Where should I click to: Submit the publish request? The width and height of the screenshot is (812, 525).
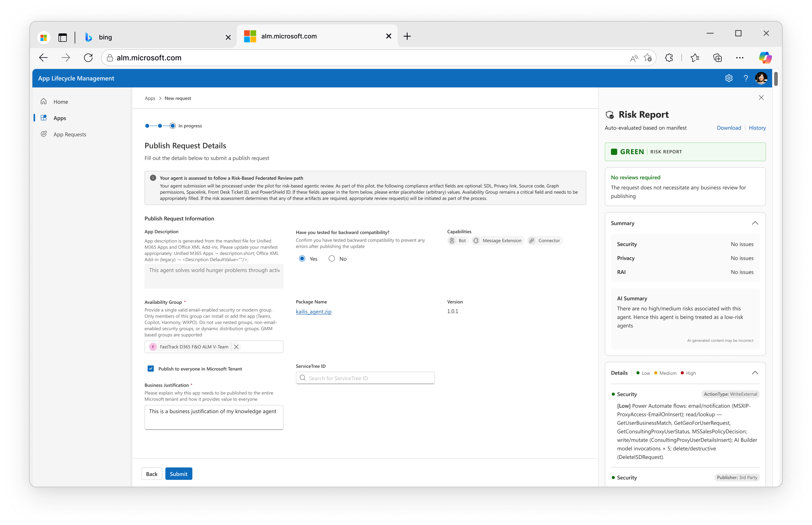click(x=179, y=474)
